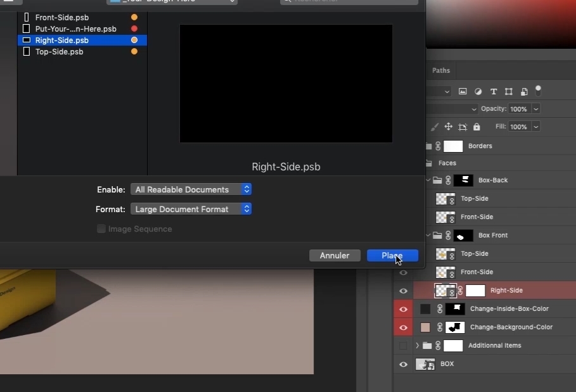Select Right-Side.psb highlighted file row
This screenshot has width=576, height=392.
[82, 40]
